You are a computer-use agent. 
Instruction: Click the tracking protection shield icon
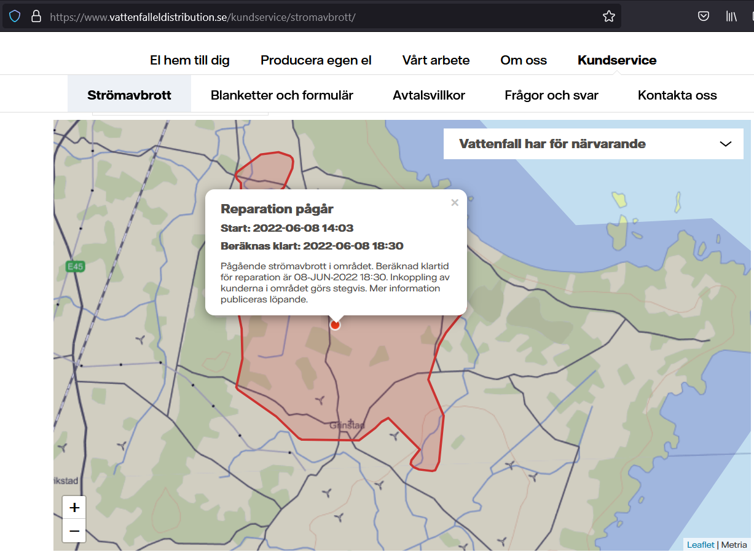[15, 16]
